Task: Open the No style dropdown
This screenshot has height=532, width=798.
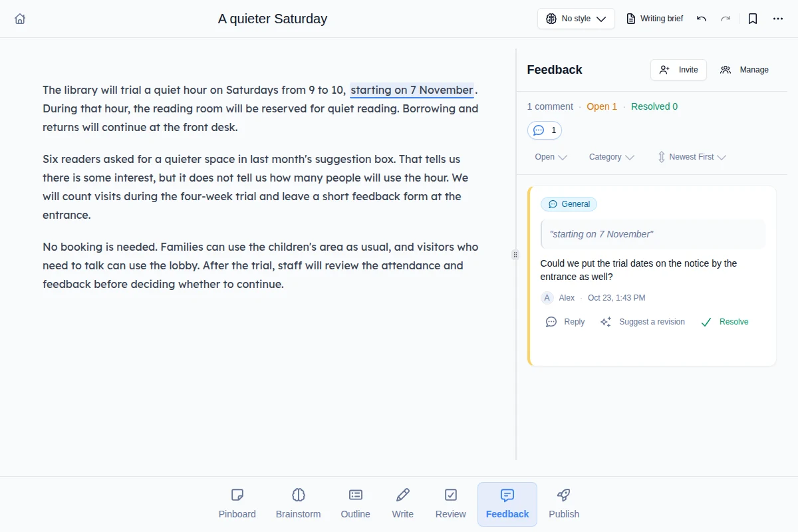Action: (576, 19)
